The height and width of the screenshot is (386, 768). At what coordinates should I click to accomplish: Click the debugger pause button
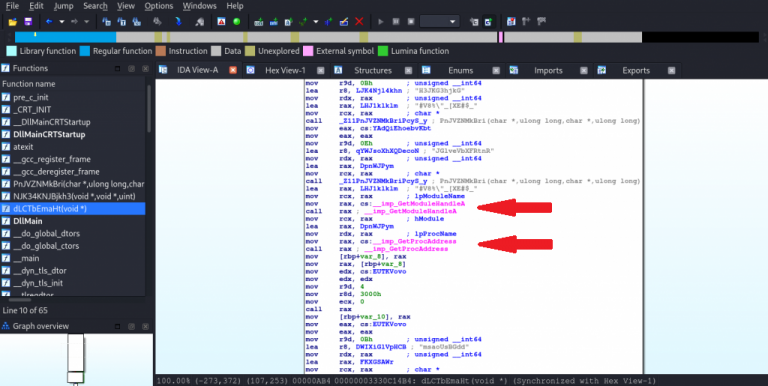click(x=396, y=22)
